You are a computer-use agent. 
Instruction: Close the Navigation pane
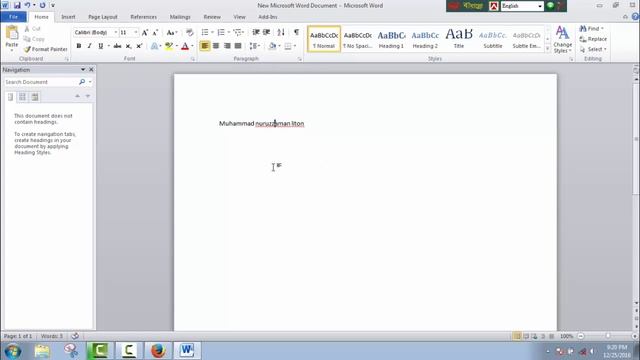click(x=91, y=70)
